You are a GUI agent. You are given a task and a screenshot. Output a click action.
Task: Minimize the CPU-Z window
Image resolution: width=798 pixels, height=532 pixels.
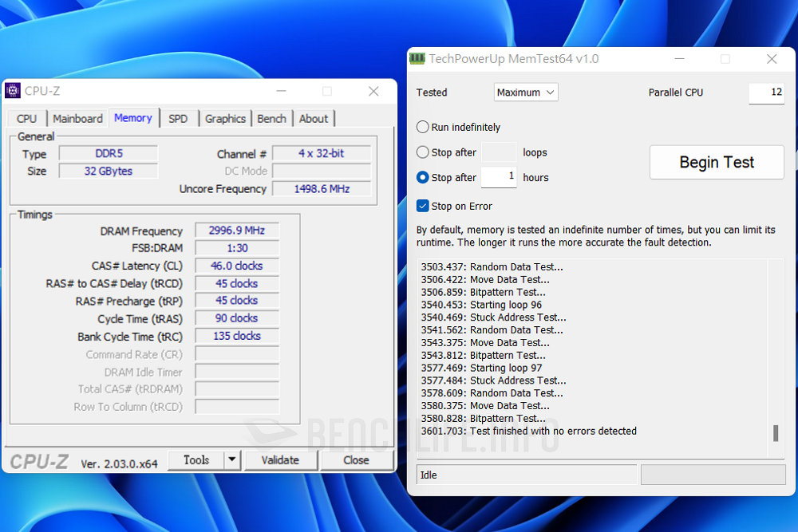(x=281, y=92)
